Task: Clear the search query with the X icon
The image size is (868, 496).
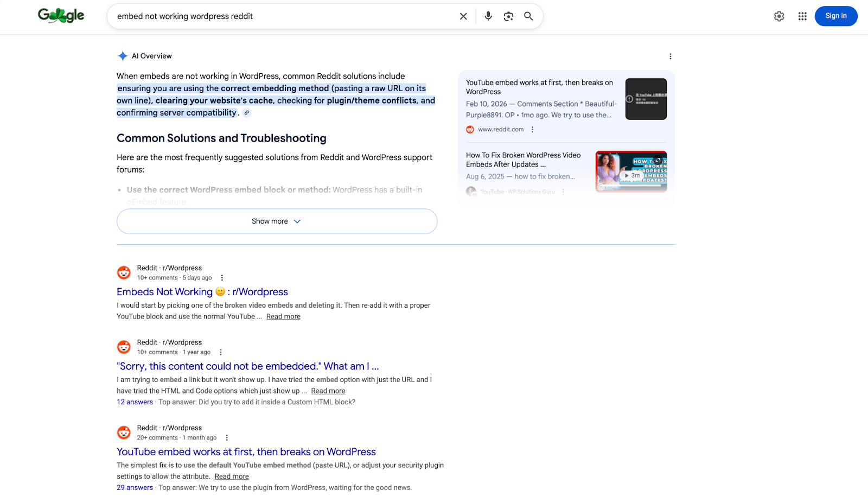Action: tap(463, 16)
